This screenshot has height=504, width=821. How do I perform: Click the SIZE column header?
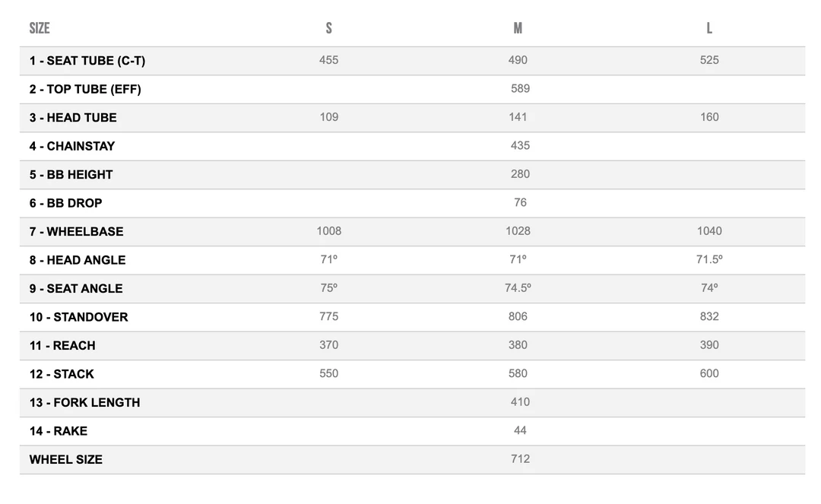[x=40, y=28]
